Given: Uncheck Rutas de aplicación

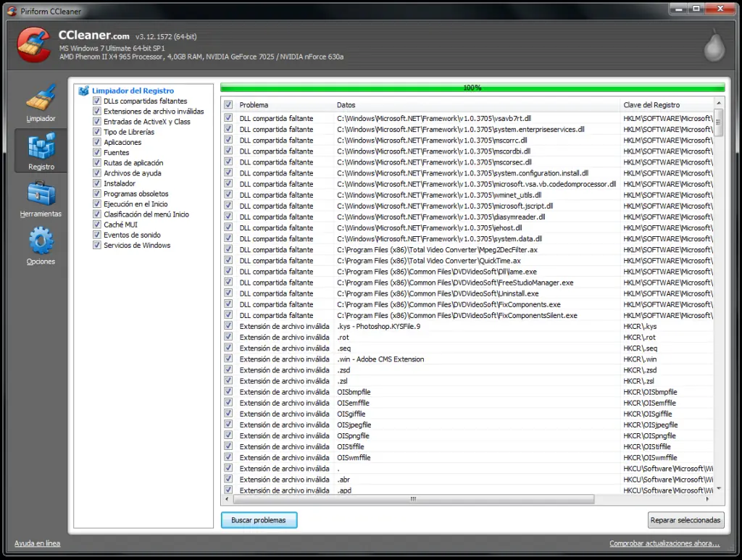Looking at the screenshot, I should tap(97, 163).
